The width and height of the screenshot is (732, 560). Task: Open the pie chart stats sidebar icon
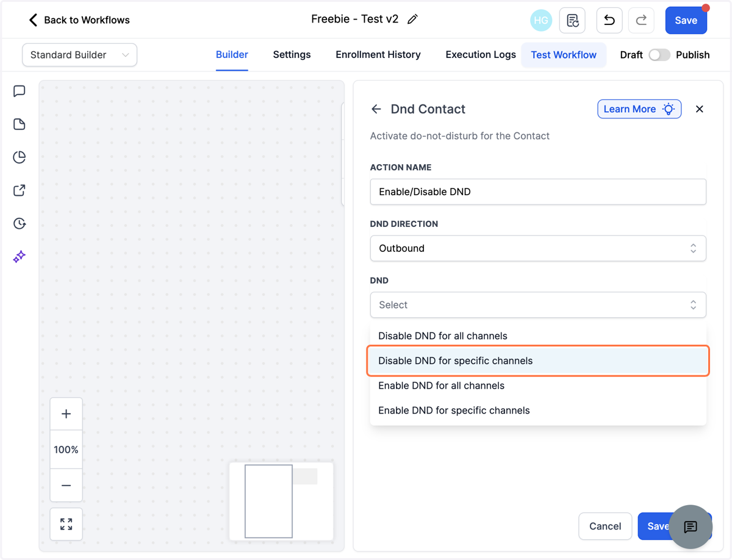pyautogui.click(x=20, y=157)
